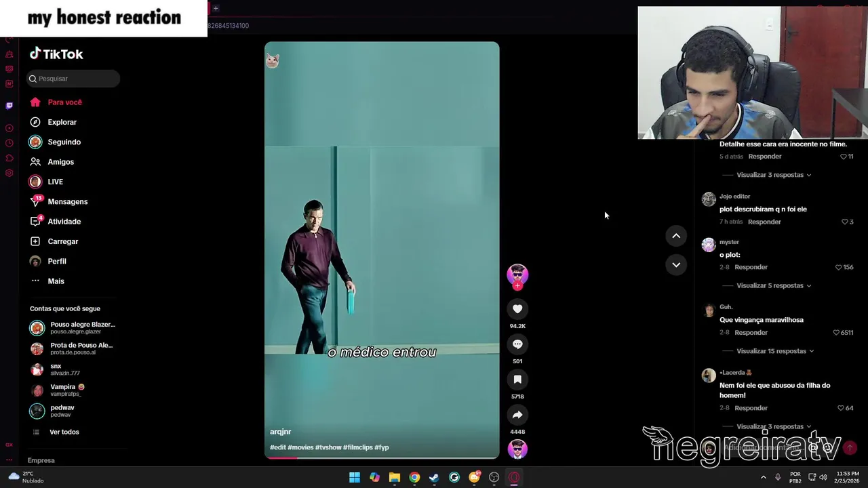This screenshot has width=868, height=488.
Task: Reply to Guh.'s comment
Action: tap(751, 333)
